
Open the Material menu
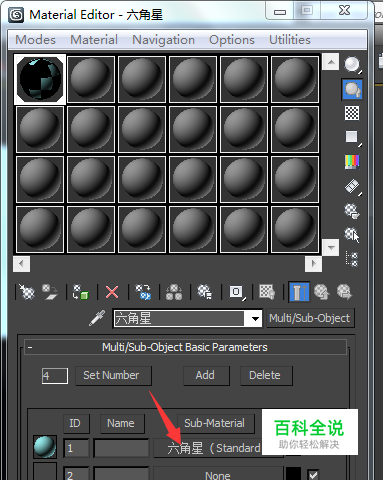pyautogui.click(x=94, y=40)
